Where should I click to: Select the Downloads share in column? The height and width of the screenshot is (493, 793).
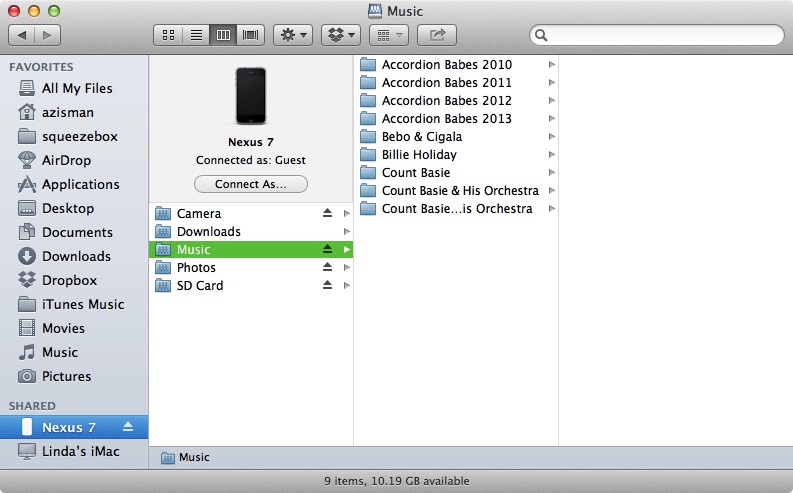point(251,232)
